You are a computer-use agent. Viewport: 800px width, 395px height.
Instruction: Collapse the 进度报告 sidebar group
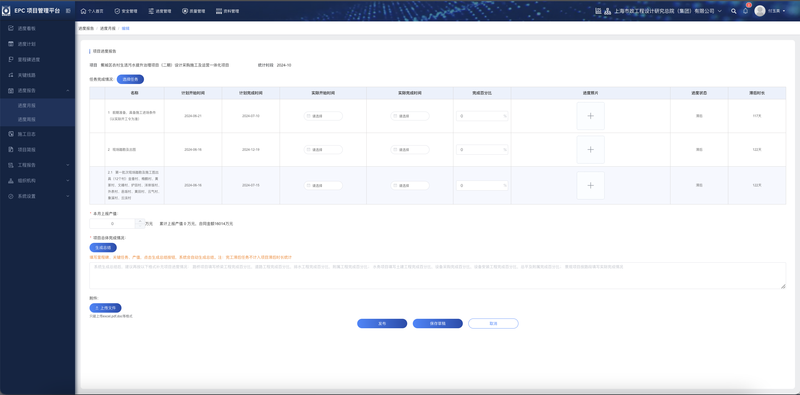[68, 90]
